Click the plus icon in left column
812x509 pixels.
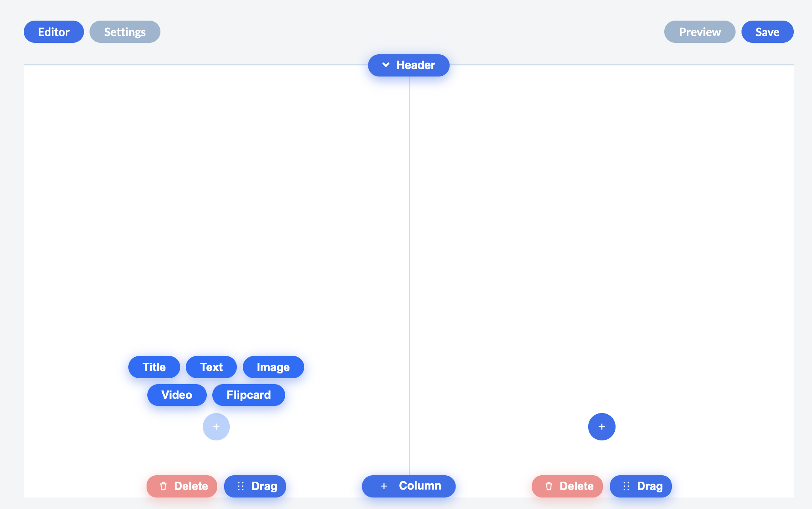point(216,427)
